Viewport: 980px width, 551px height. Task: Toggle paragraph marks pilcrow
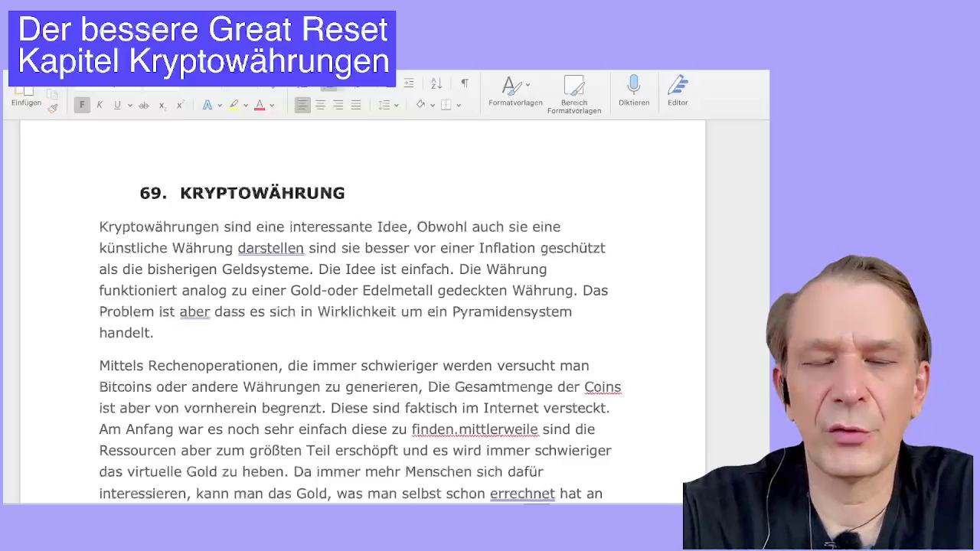[465, 83]
